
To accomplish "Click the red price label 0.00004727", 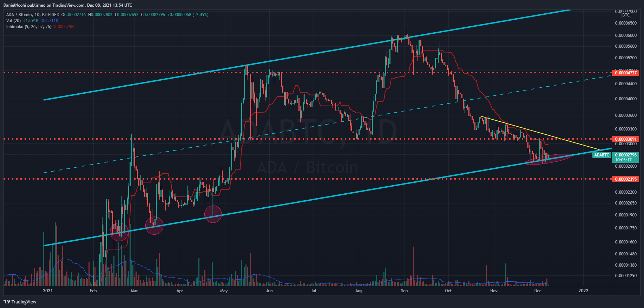I will tap(625, 73).
